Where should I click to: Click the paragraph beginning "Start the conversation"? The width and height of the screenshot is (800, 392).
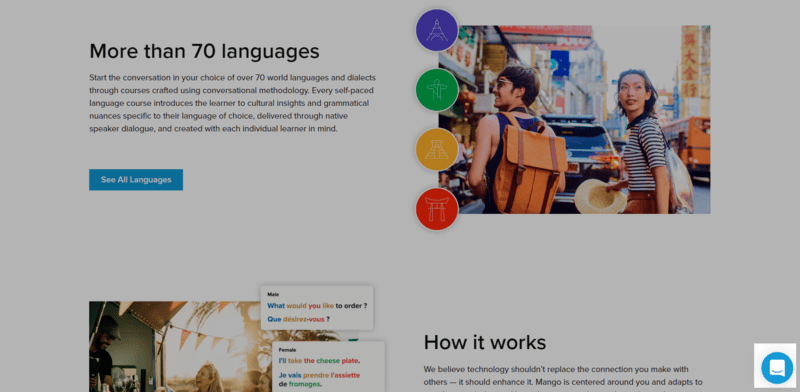pos(233,103)
